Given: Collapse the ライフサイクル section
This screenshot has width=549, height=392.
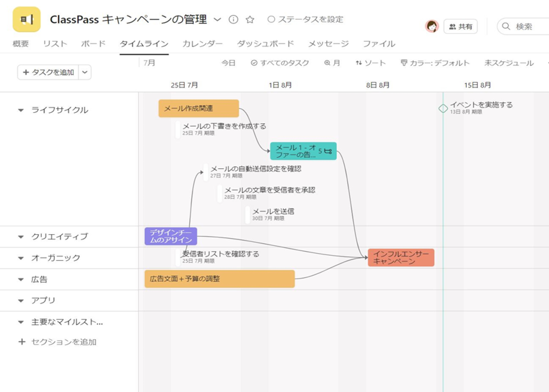Looking at the screenshot, I should point(21,110).
